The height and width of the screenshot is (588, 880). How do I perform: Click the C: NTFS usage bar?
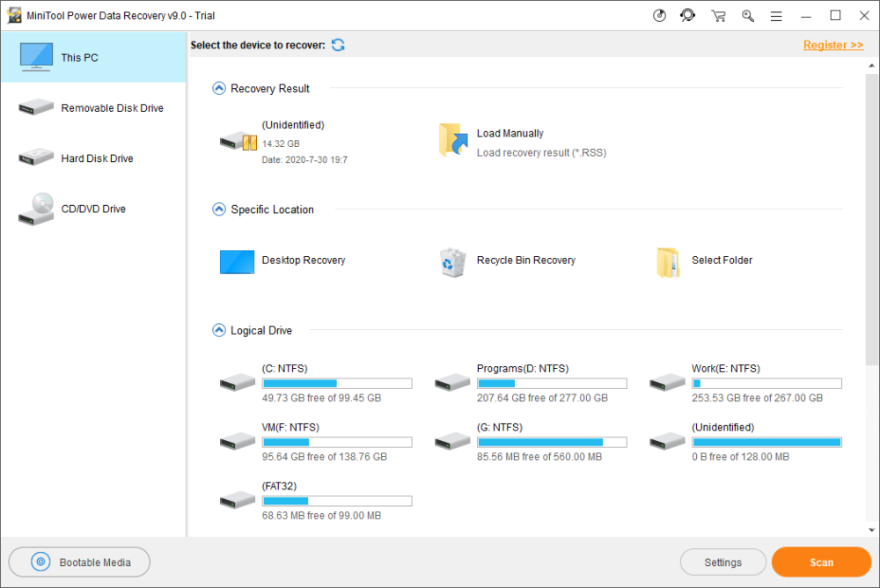click(x=337, y=384)
